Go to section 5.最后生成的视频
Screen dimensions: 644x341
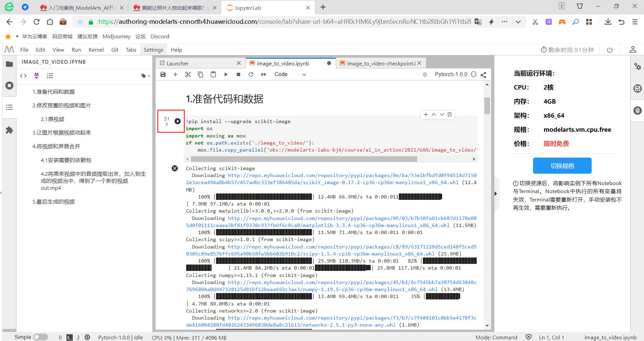[x=54, y=202]
